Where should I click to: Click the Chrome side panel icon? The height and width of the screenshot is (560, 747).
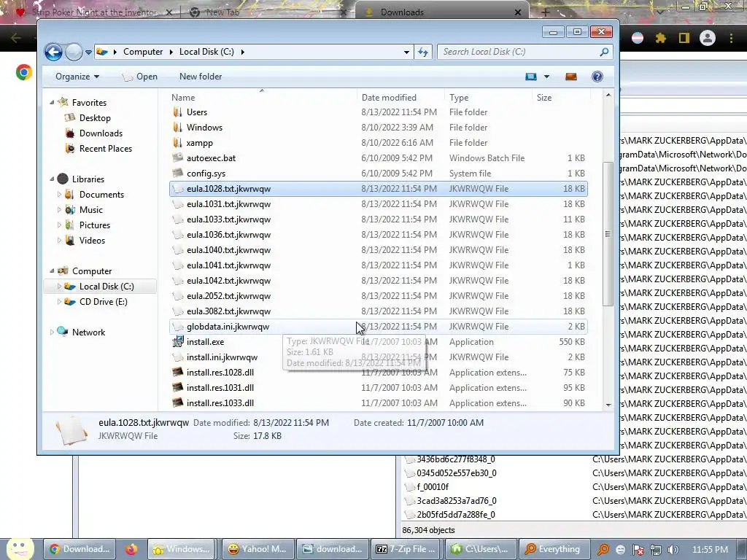coord(684,38)
